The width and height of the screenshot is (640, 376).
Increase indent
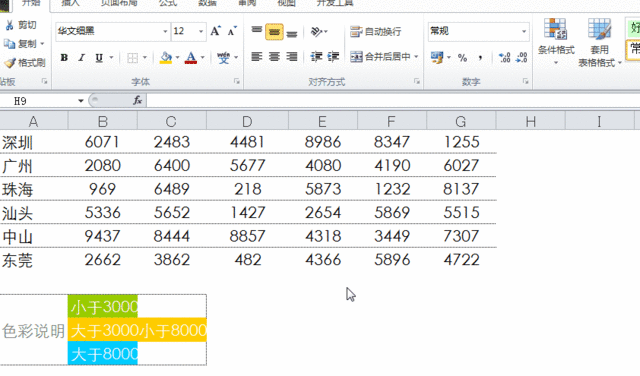pyautogui.click(x=333, y=57)
